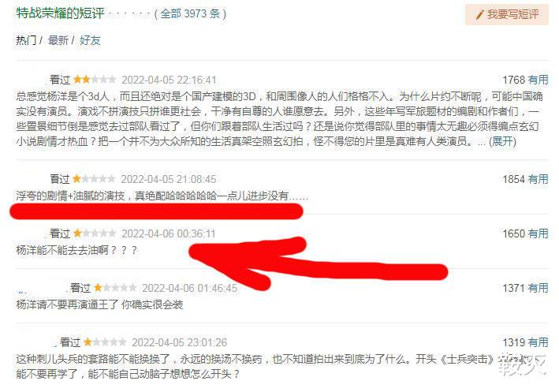Click the one-star rating on the 23:01:26 review
Screen dimensions: 559x392
tap(105, 342)
